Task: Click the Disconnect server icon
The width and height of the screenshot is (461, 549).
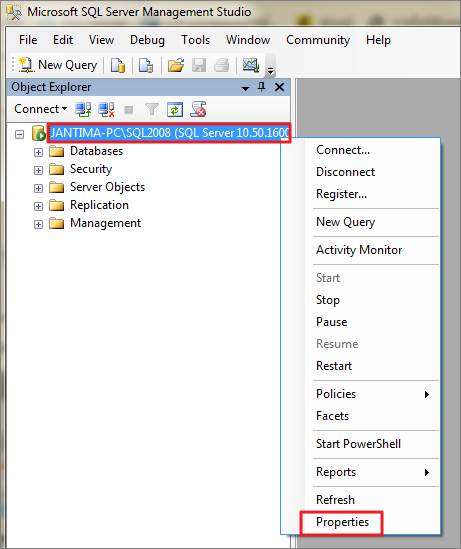Action: pyautogui.click(x=106, y=110)
